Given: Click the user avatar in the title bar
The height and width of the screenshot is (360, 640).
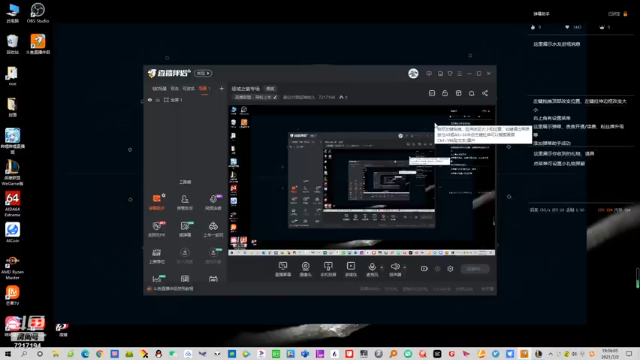Looking at the screenshot, I should point(413,73).
